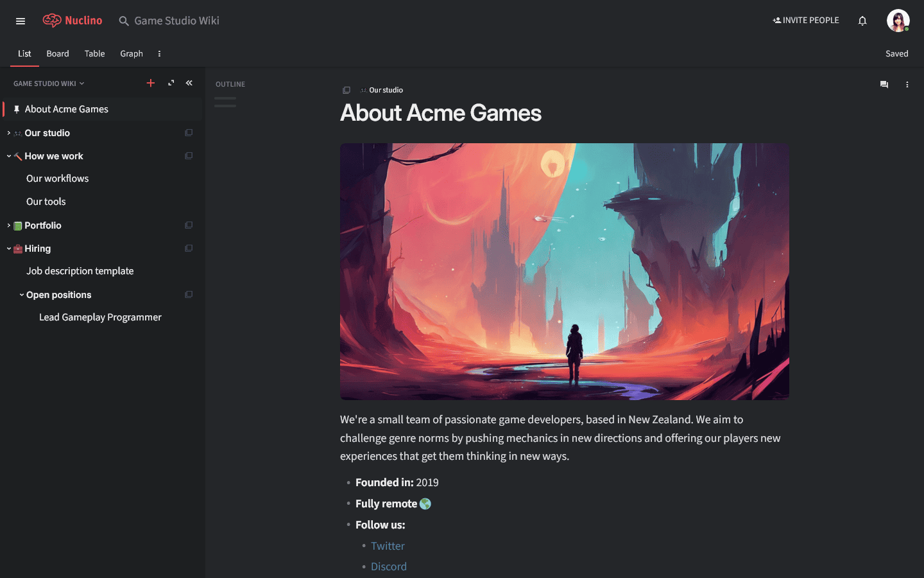Switch to the Board view tab

[x=57, y=54]
